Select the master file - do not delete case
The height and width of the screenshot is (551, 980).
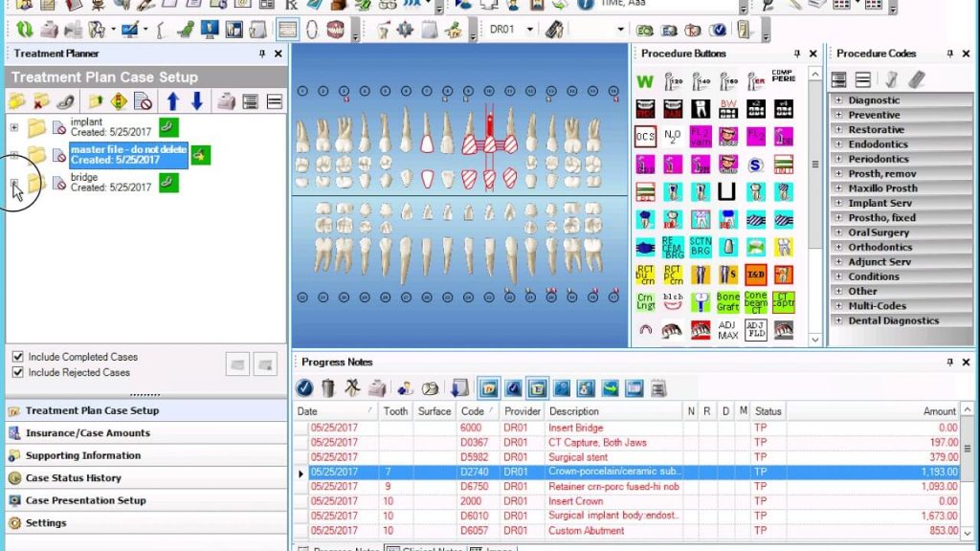[x=128, y=154]
